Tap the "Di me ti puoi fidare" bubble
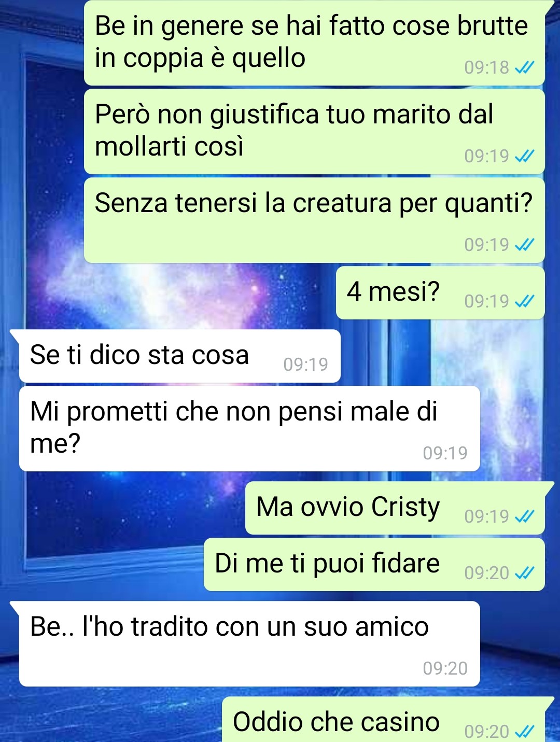Image resolution: width=560 pixels, height=742 pixels. point(374,565)
